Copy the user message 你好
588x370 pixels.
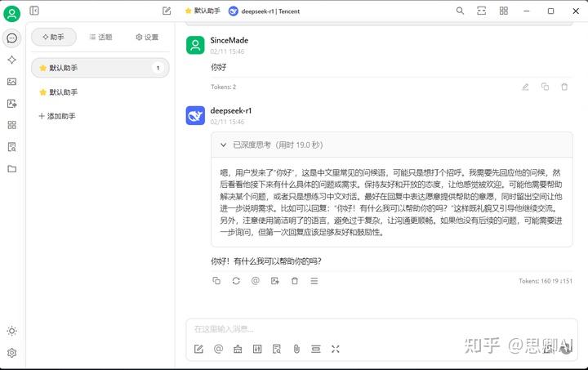pos(545,87)
